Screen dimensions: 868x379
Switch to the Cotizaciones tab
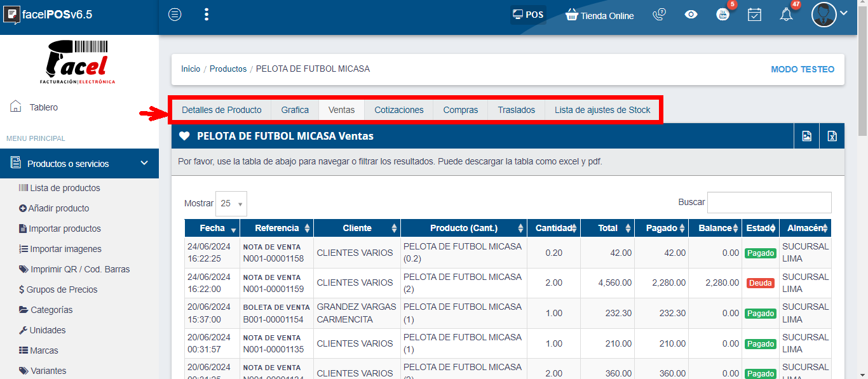tap(398, 110)
